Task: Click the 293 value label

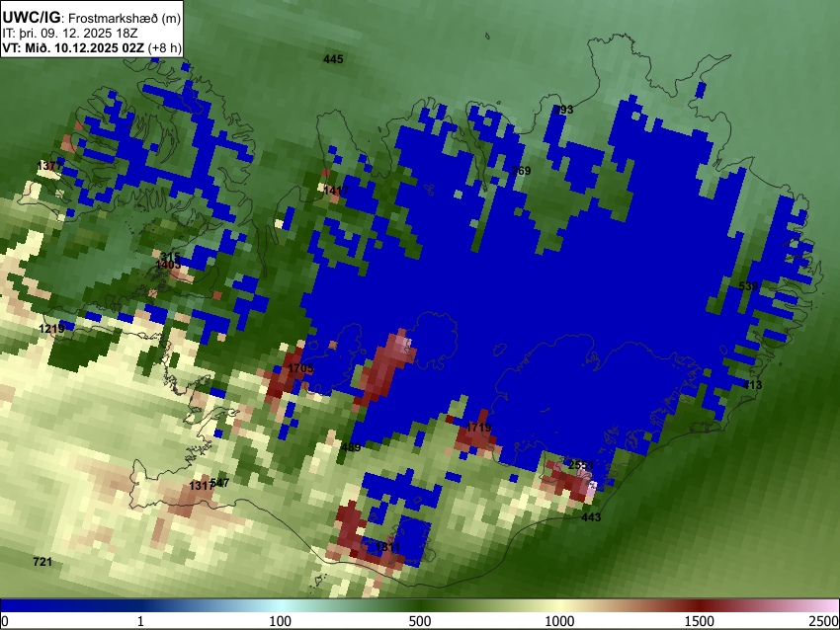Action: (563, 110)
